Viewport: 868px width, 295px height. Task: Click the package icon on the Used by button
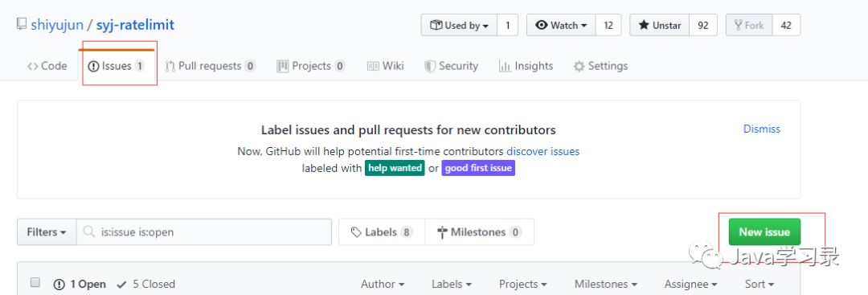(436, 25)
